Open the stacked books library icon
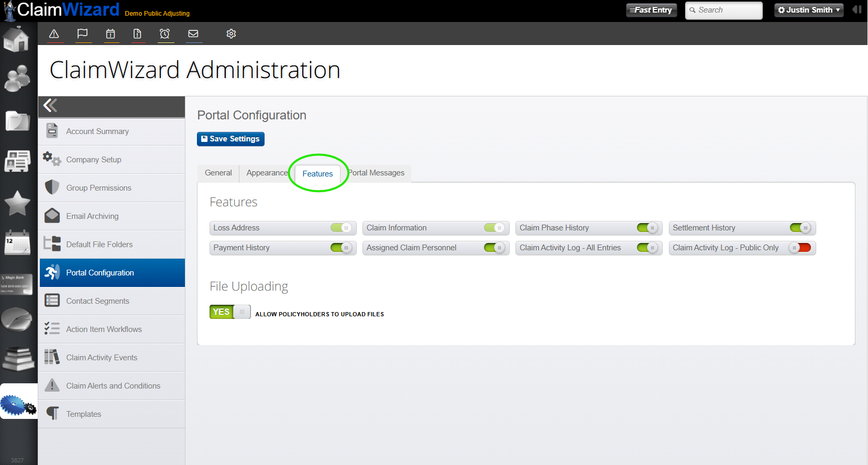868x465 pixels. tap(18, 359)
